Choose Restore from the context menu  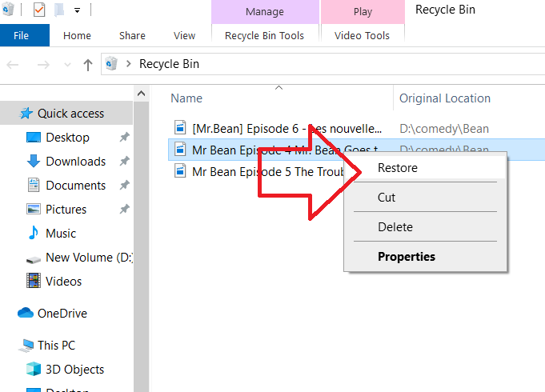(x=425, y=168)
